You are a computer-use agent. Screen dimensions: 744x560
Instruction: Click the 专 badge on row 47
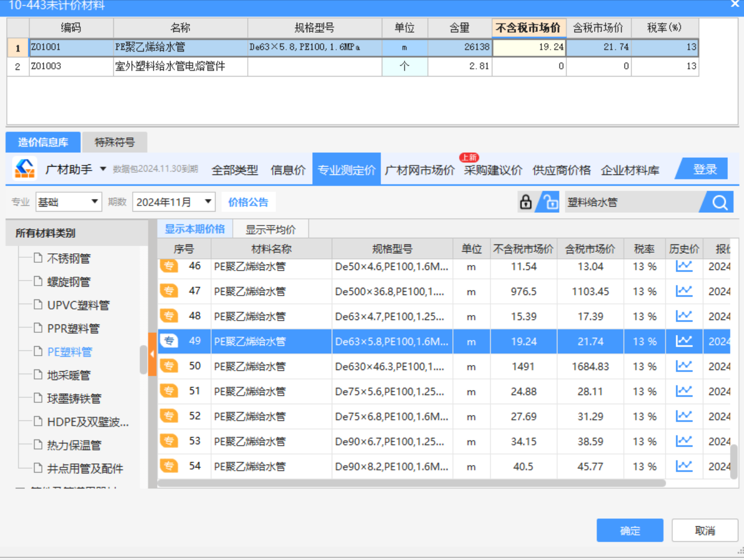pyautogui.click(x=169, y=291)
